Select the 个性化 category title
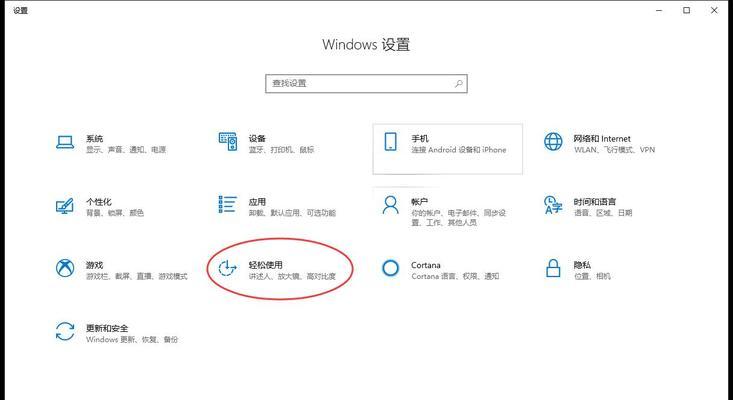This screenshot has width=733, height=400. point(99,202)
